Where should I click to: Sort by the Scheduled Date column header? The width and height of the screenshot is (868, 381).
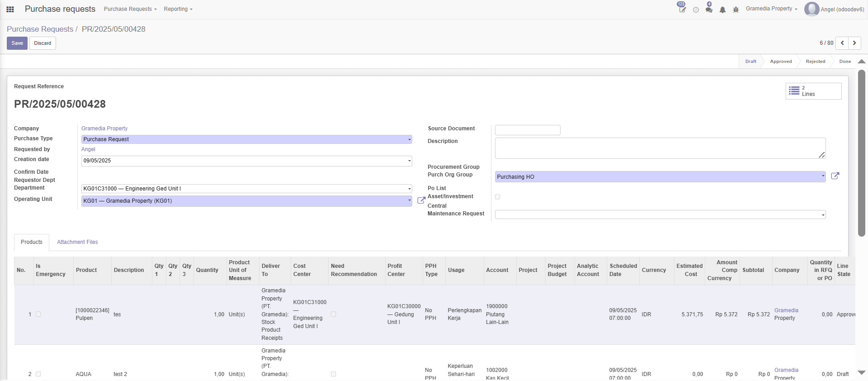coord(623,270)
